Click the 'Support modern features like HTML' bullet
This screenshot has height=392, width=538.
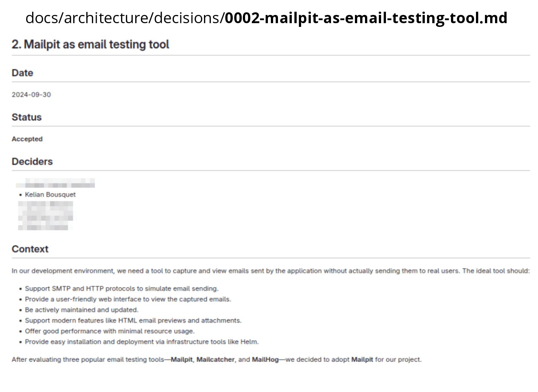point(133,320)
